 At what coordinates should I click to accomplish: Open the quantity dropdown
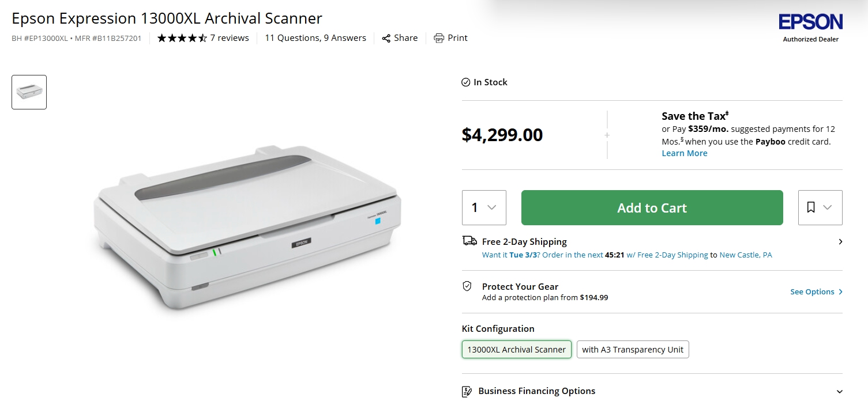[x=484, y=207]
